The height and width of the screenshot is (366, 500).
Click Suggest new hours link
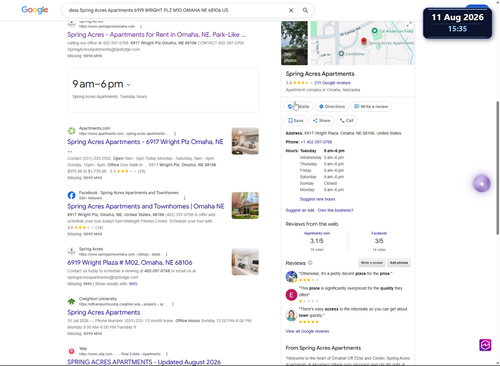(317, 199)
